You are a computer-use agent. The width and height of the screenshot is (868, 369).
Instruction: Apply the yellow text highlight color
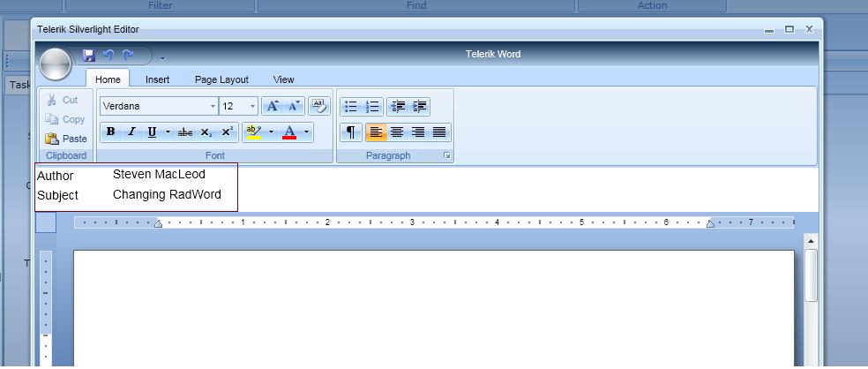(x=254, y=132)
